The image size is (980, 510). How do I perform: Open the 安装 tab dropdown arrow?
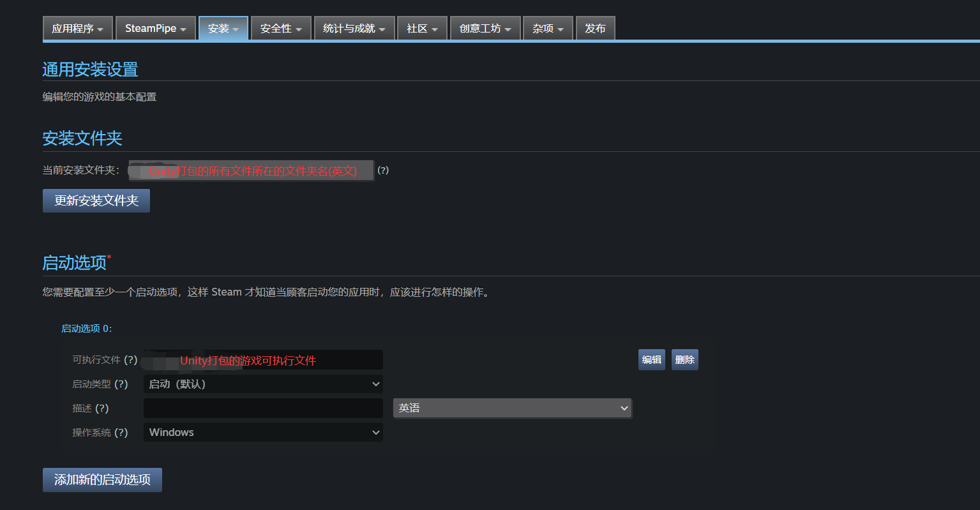tap(236, 28)
